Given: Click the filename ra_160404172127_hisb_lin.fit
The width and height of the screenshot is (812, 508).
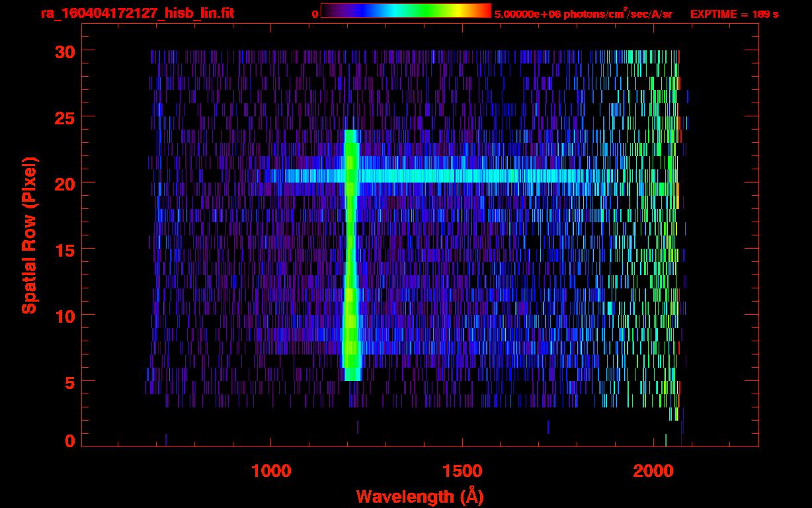Looking at the screenshot, I should [x=137, y=13].
